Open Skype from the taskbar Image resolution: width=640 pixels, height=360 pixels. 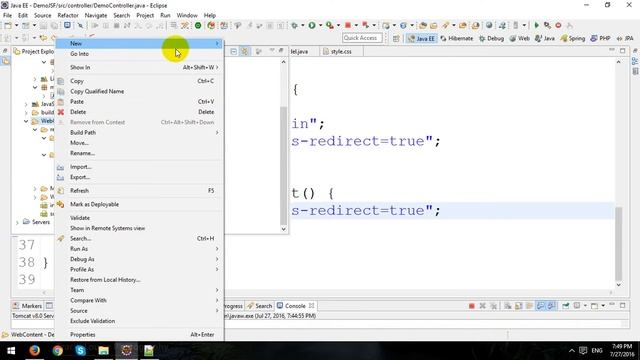(80, 350)
